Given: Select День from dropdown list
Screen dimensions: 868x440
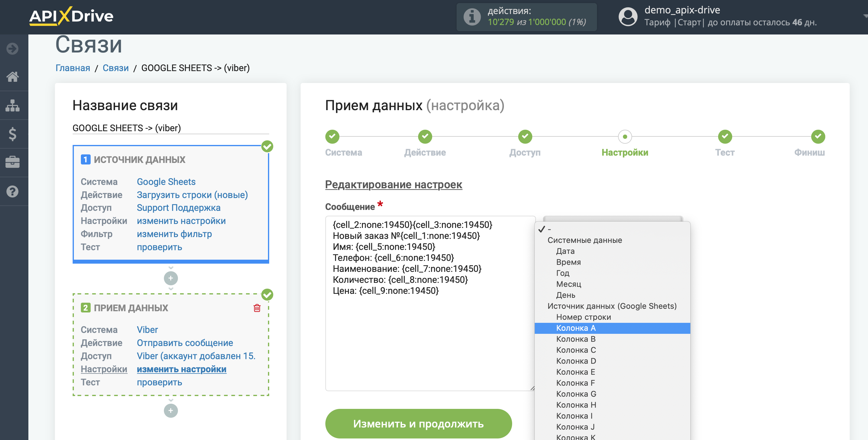Looking at the screenshot, I should [612, 295].
